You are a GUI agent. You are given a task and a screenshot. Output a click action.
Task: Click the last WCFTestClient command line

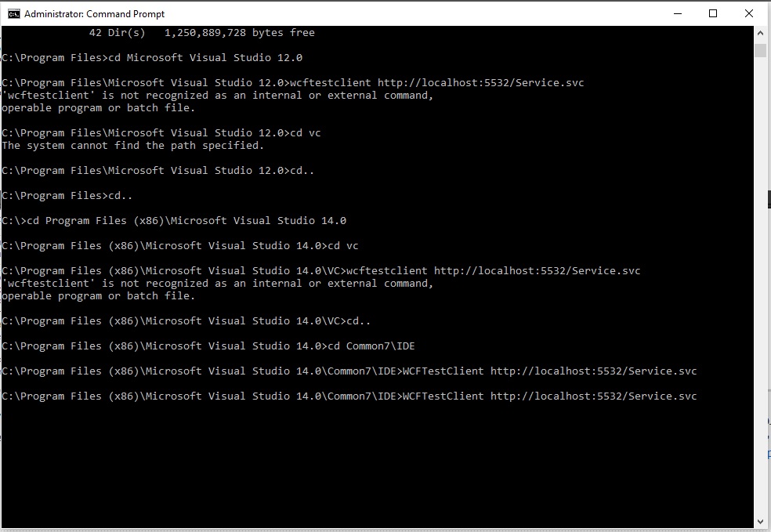(349, 396)
